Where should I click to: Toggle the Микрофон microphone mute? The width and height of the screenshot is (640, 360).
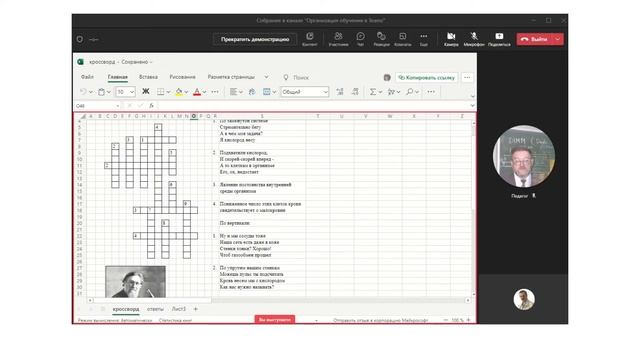click(x=474, y=39)
